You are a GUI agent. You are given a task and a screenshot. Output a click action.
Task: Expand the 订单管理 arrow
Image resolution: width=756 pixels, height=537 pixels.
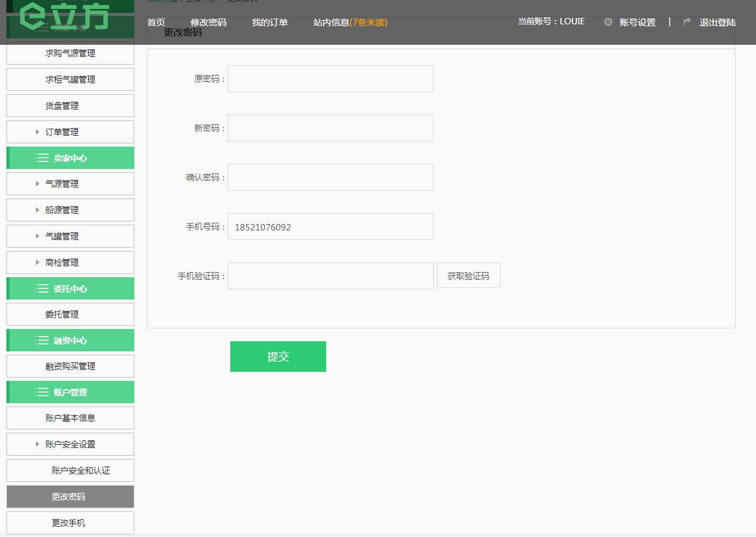click(38, 132)
